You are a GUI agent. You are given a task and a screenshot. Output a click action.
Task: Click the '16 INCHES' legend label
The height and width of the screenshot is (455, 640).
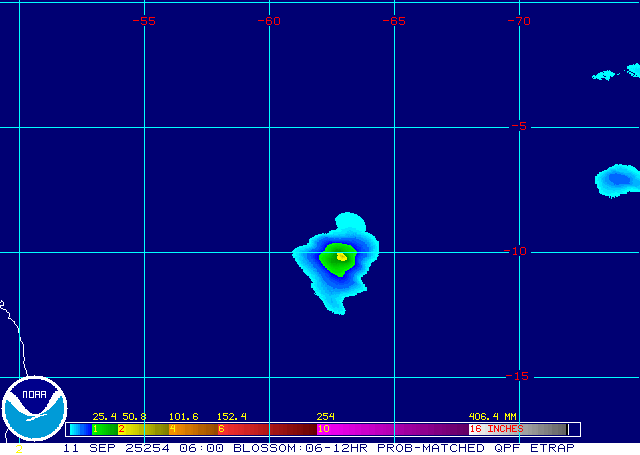point(497,429)
